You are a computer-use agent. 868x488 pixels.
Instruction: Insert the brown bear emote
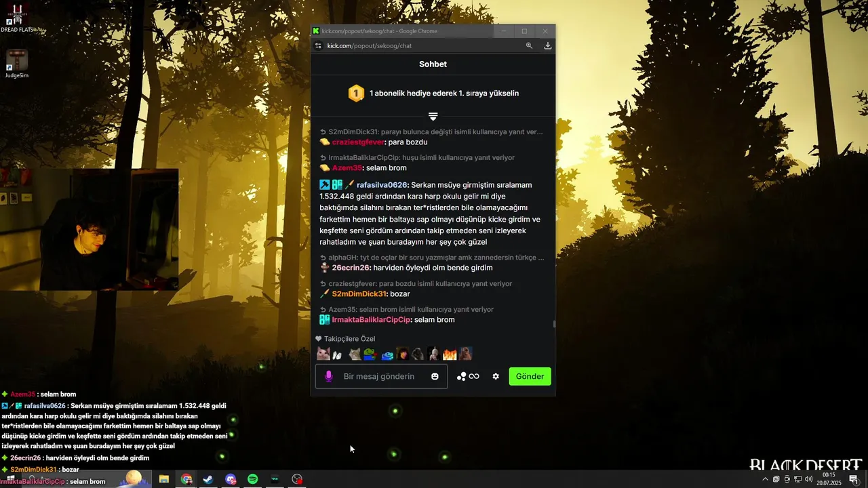pos(466,354)
